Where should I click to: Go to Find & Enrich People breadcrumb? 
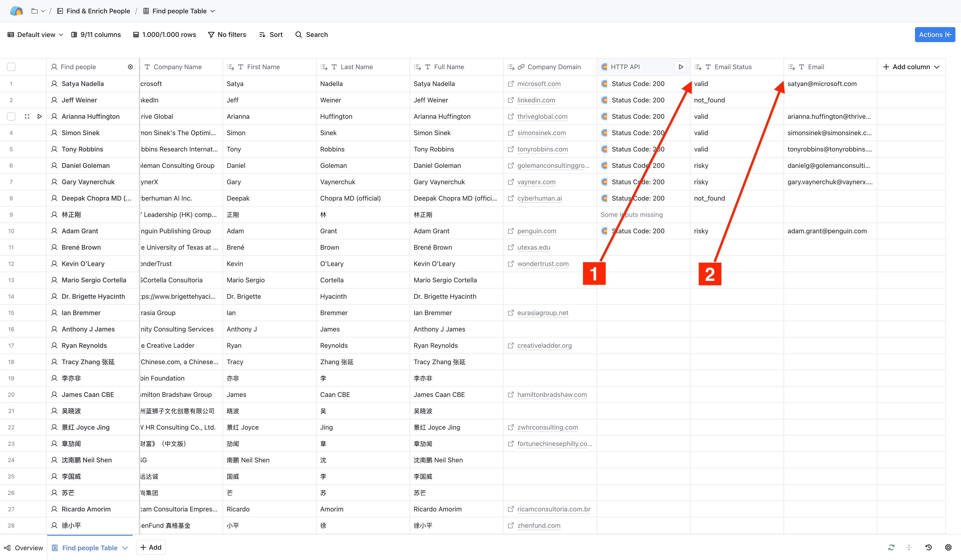click(94, 11)
